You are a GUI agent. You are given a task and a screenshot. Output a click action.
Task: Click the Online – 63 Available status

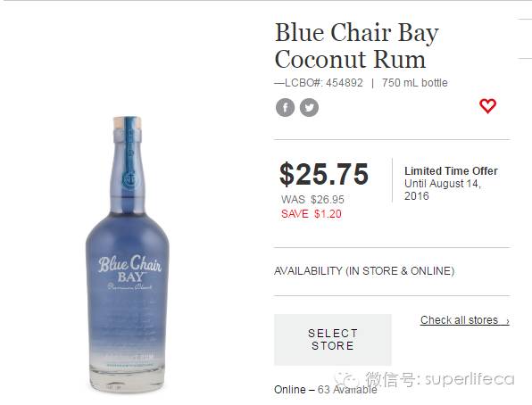point(326,390)
